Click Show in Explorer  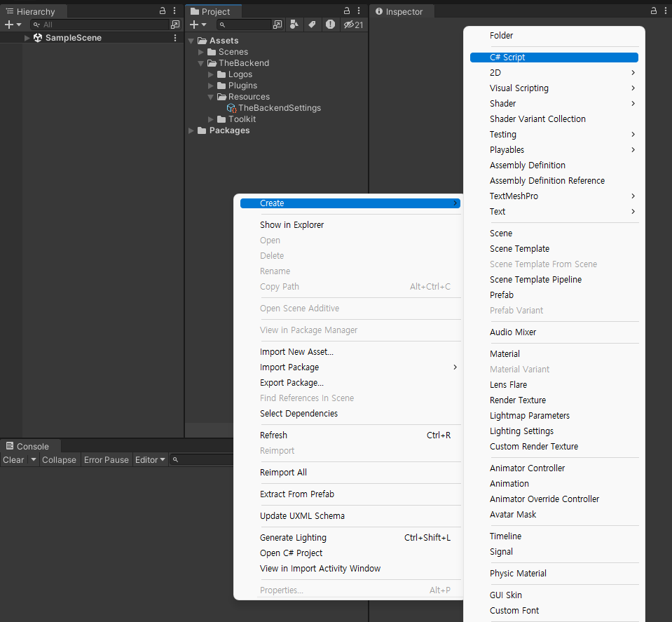coord(350,225)
